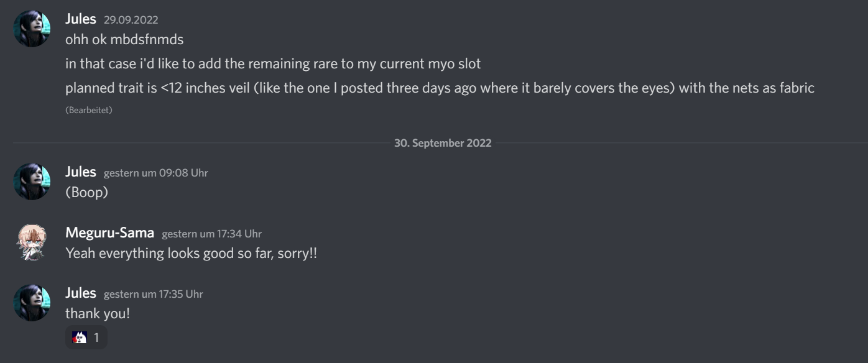868x363 pixels.
Task: Click the "Yeah everything looks good so far" message
Action: click(191, 253)
